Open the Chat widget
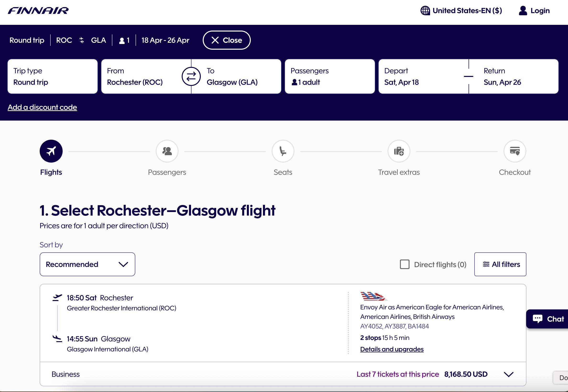 point(548,319)
